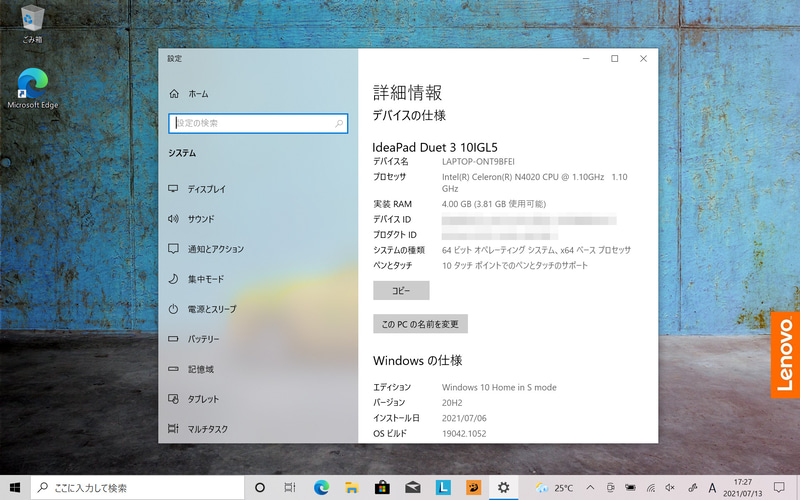
Task: Click the コピー button
Action: [401, 290]
